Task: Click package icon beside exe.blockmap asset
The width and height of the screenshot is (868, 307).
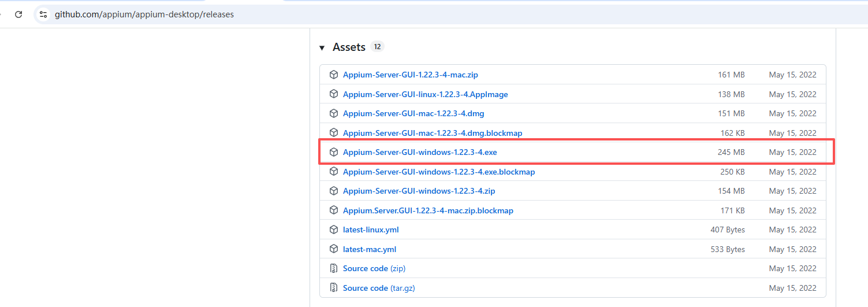Action: pos(333,172)
